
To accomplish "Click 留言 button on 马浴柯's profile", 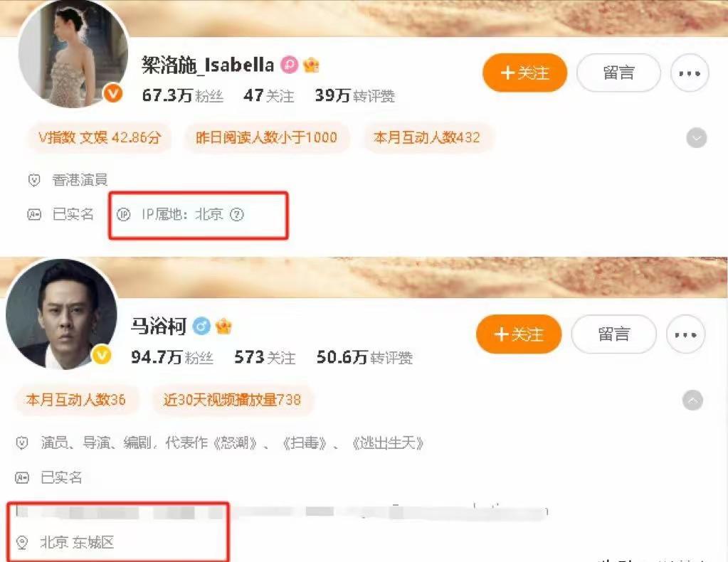I will click(614, 334).
